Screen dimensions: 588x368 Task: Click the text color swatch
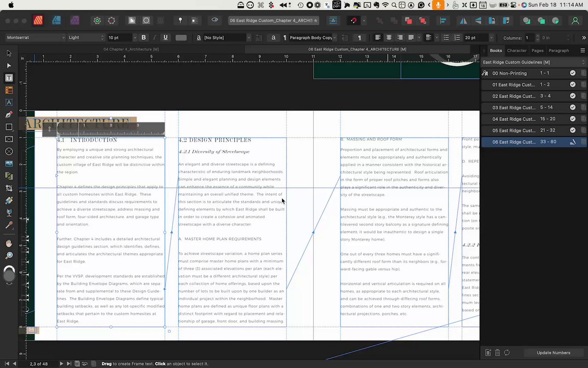point(181,38)
